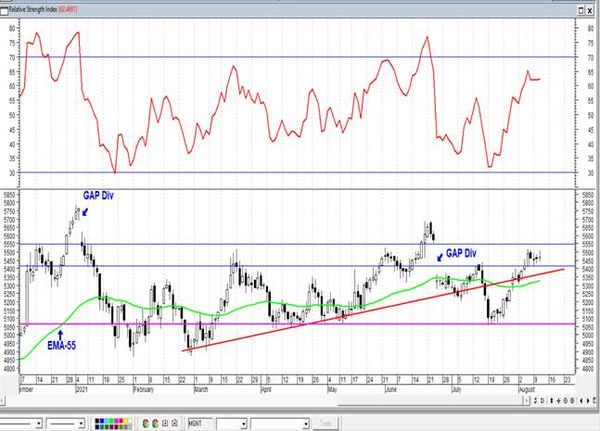600x431 pixels.
Task: Expand the wide dropdown left of Trade button
Action: click(x=306, y=424)
